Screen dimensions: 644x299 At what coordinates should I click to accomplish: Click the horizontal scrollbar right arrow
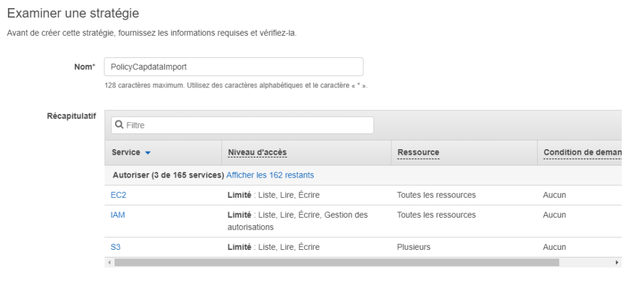(x=616, y=262)
